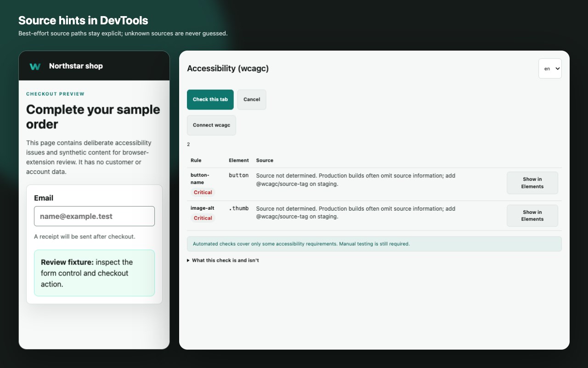Focus the Email input field
Screen dimensions: 588x368
[x=94, y=216]
